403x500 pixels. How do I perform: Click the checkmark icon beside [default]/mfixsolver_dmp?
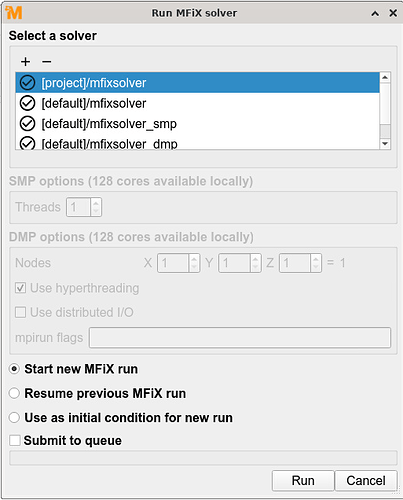point(27,143)
